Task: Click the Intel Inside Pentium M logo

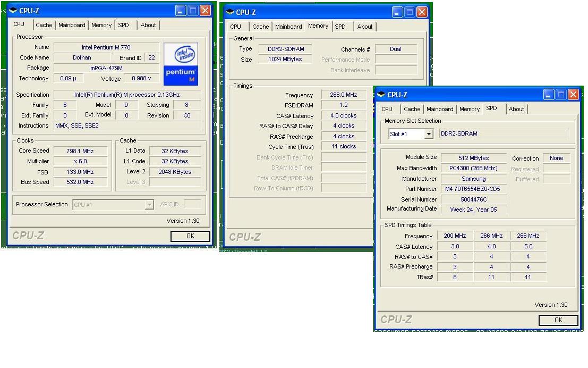Action: pos(181,64)
